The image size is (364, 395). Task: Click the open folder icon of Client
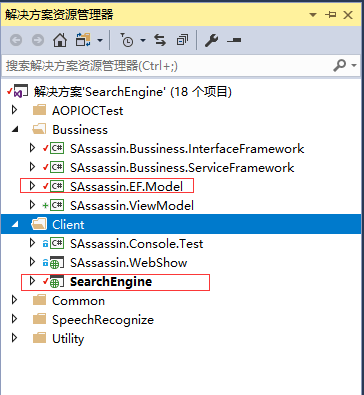[x=39, y=225]
